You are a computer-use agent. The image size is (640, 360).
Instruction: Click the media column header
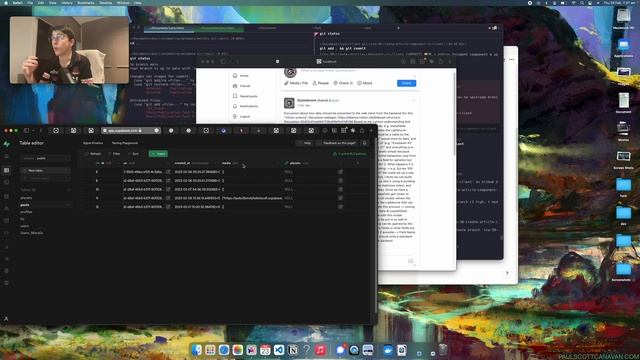point(250,163)
